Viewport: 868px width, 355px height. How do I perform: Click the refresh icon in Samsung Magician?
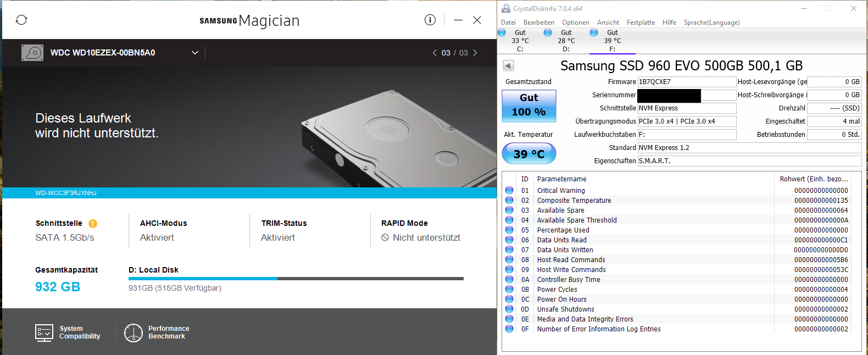21,20
